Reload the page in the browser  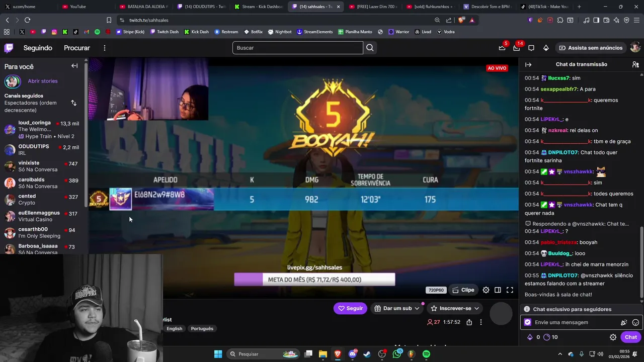[27, 20]
